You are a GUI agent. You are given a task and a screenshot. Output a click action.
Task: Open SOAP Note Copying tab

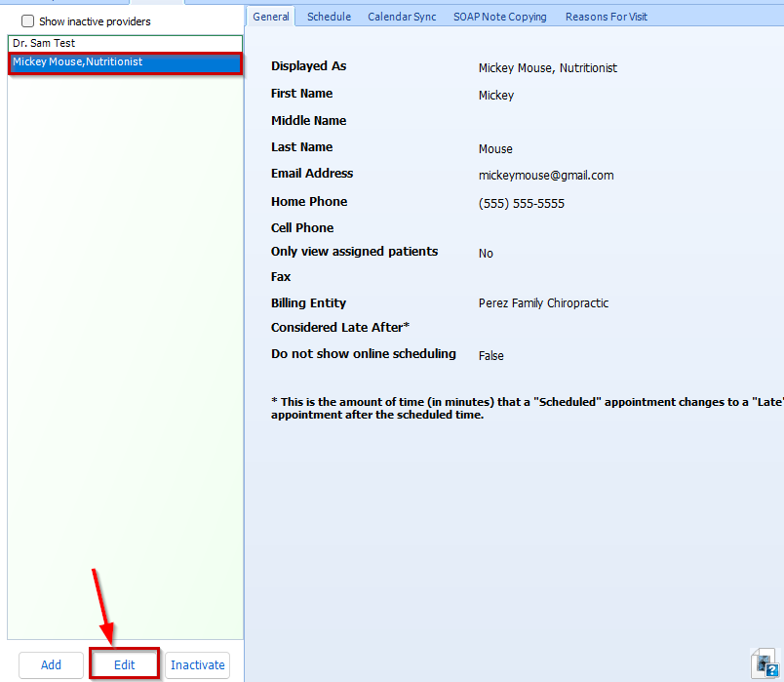pyautogui.click(x=499, y=17)
